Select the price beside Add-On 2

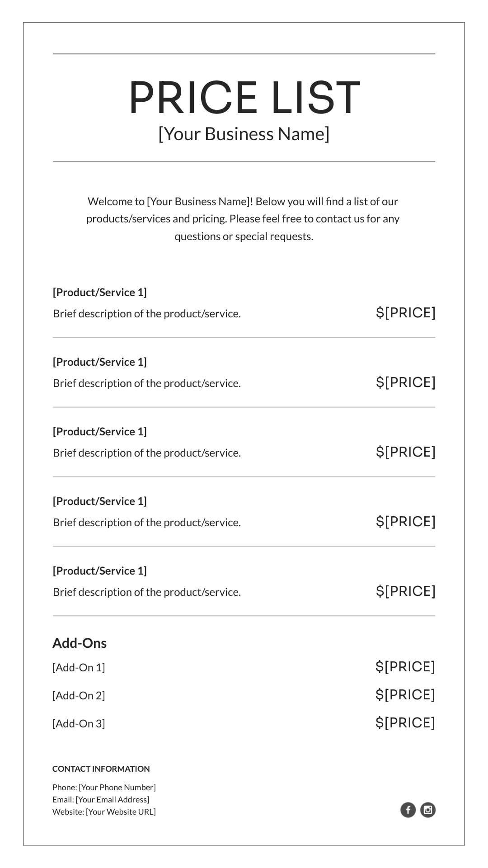[x=405, y=694]
